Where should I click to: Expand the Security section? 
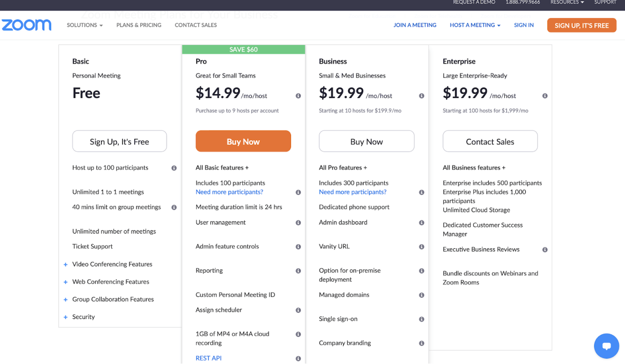coord(79,317)
